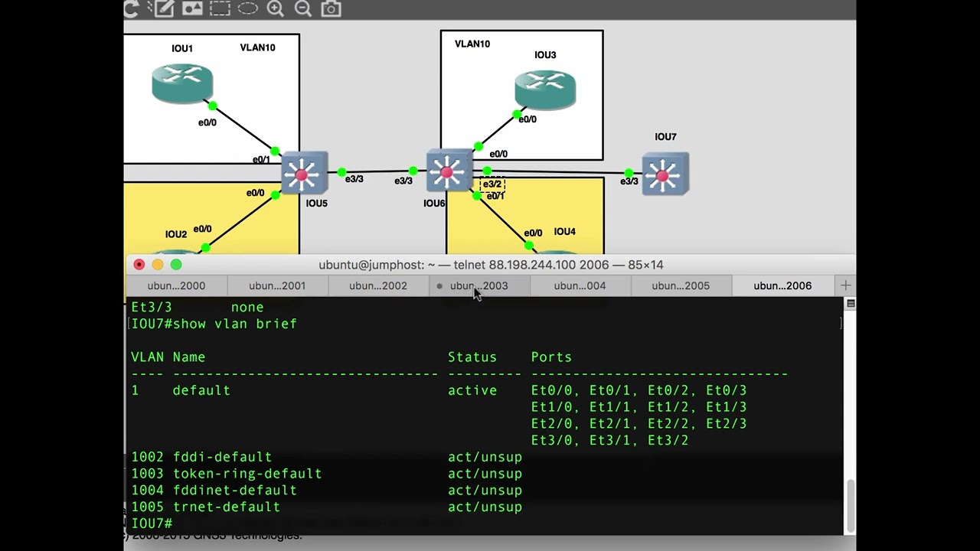
Task: Select the IOU7 switch node
Action: pyautogui.click(x=665, y=174)
